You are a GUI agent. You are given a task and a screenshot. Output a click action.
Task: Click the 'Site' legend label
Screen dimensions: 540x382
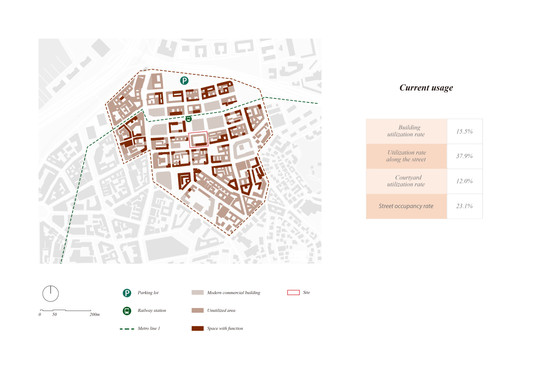coord(306,292)
